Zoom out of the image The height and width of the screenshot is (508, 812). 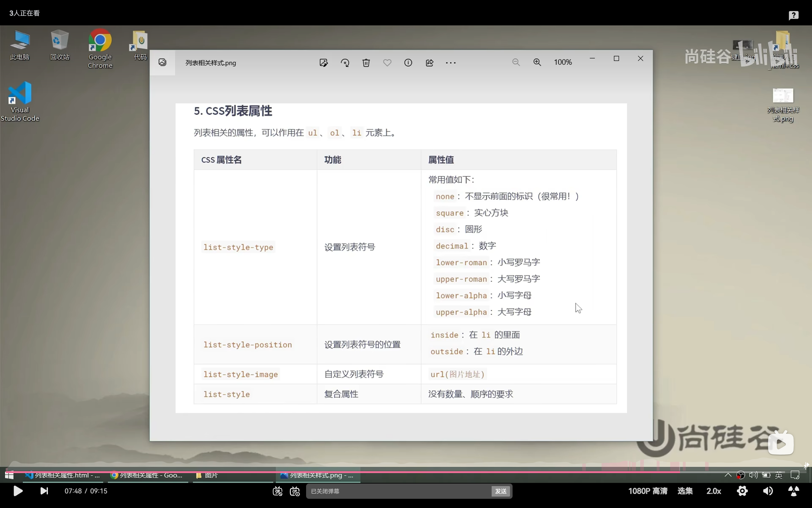(x=516, y=62)
